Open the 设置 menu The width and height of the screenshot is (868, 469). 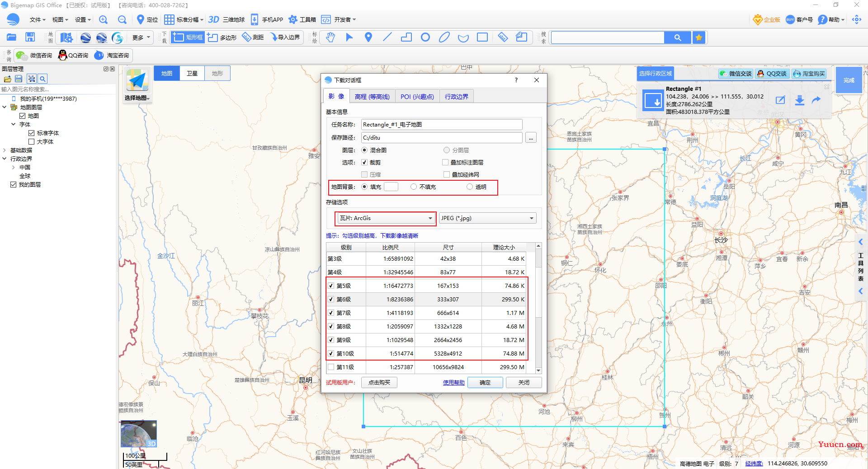(x=83, y=20)
